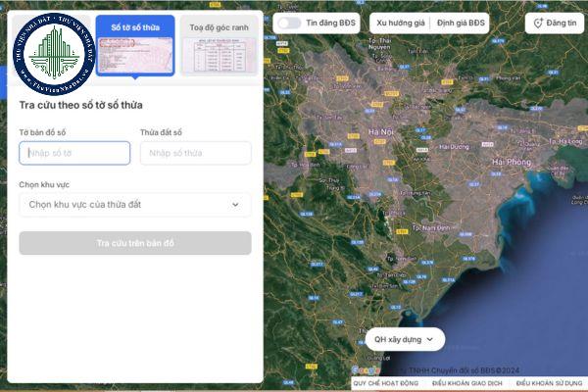Open Điều khoản sử dụng link
This screenshot has width=588, height=392.
tap(549, 383)
